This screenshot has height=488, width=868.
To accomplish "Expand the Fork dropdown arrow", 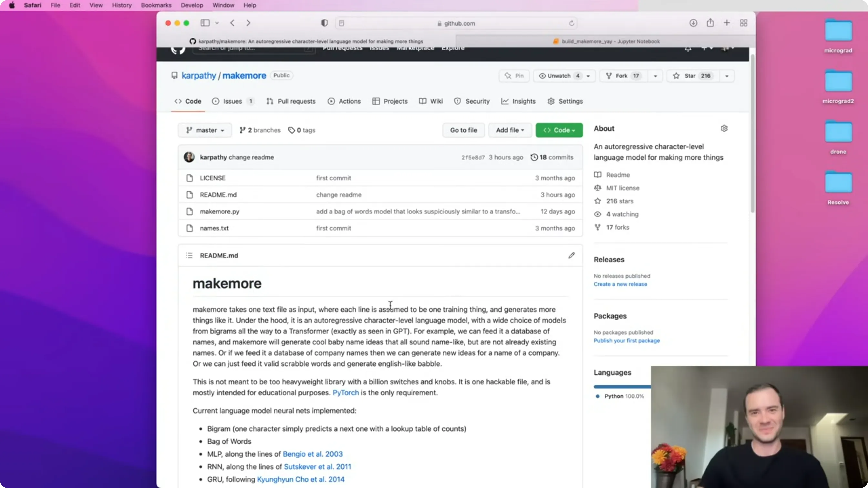I will click(x=656, y=76).
